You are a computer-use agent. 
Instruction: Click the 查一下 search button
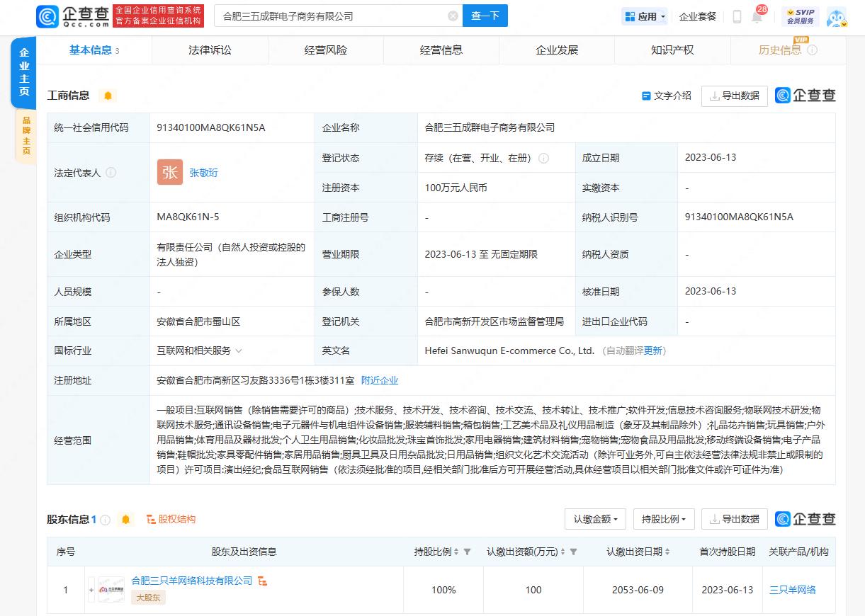point(485,15)
